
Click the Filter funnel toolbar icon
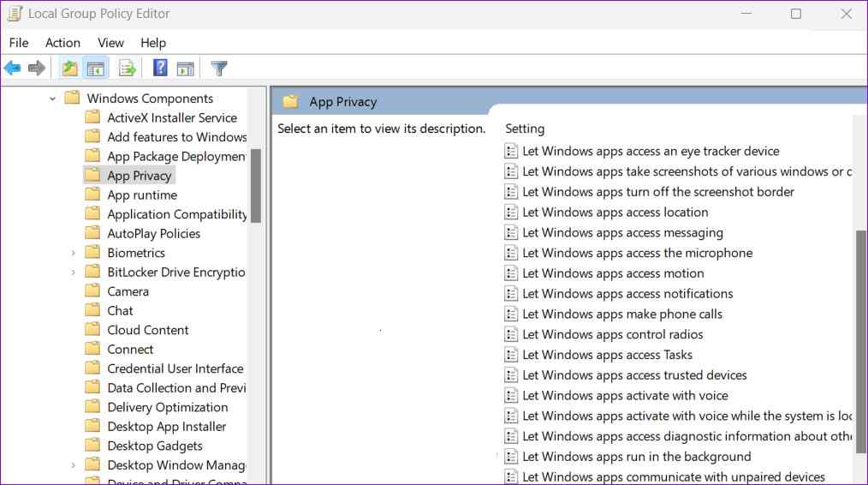[219, 69]
